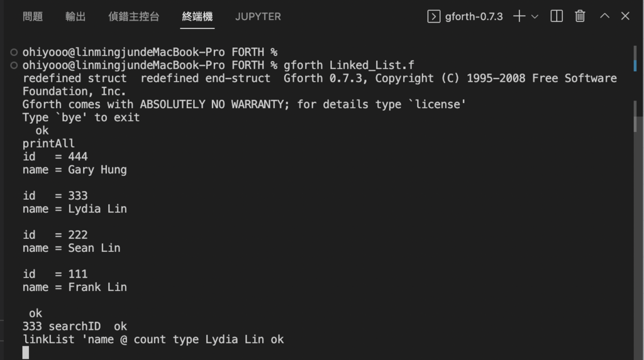Switch to the 輸出 (Output) tab

click(75, 16)
